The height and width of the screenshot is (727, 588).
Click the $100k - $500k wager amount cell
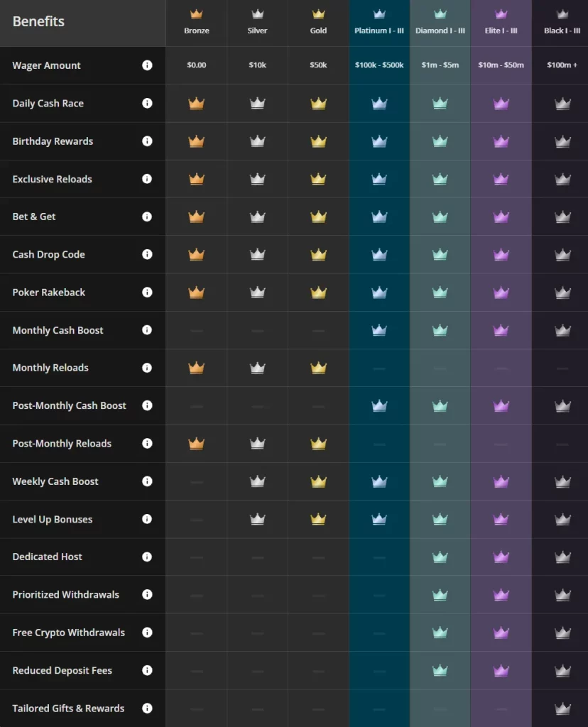pos(379,65)
